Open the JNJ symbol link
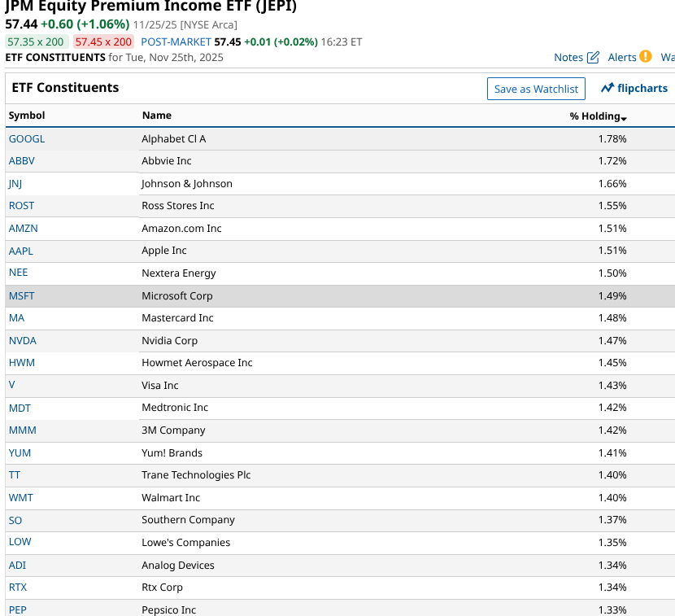The image size is (675, 616). coord(15,184)
